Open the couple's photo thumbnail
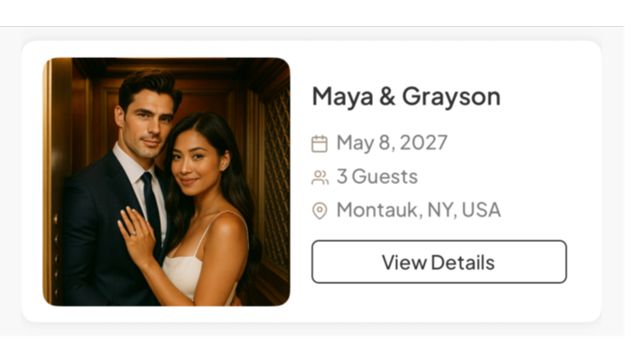 (166, 181)
